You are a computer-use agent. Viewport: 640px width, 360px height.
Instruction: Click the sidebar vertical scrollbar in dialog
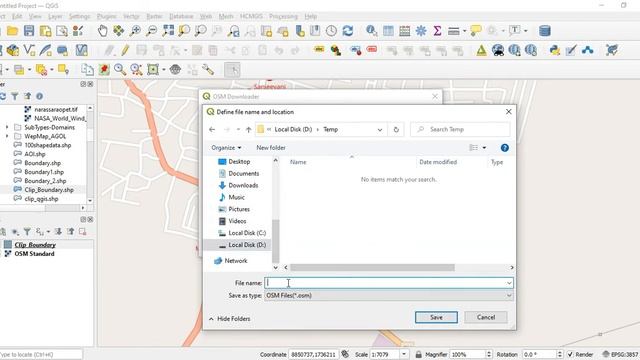276,241
